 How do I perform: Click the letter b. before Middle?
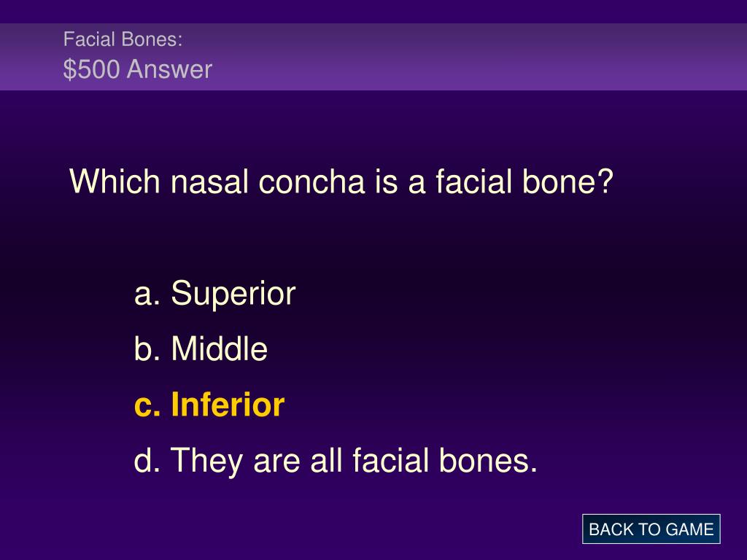147,349
